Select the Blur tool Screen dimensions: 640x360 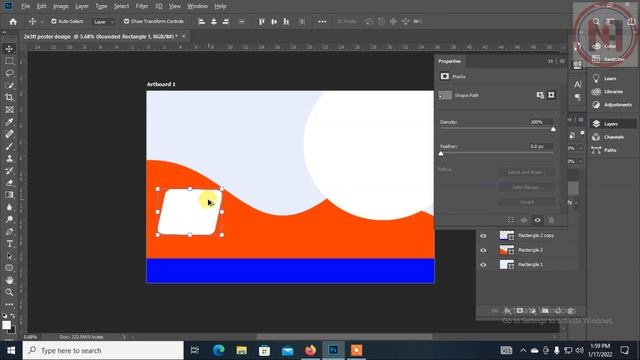9,207
